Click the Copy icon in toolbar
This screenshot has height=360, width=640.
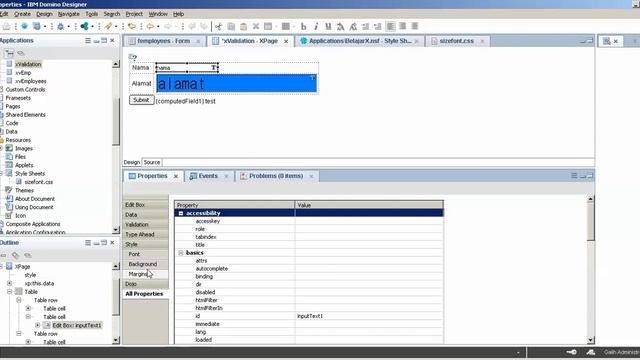tap(231, 27)
